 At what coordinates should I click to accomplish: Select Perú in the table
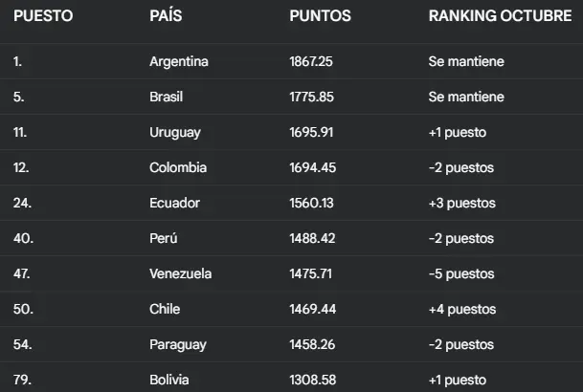point(164,239)
